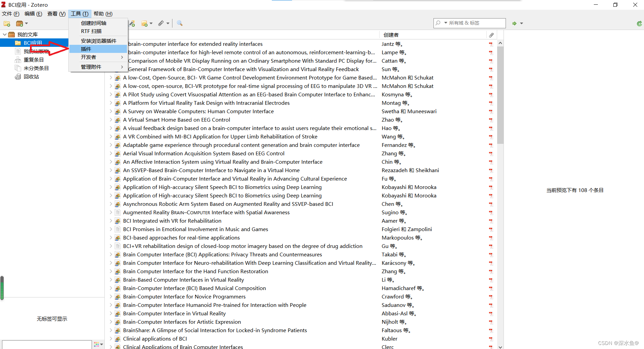Click the Sync with zotero.org icon
This screenshot has height=349, width=644.
tap(639, 24)
